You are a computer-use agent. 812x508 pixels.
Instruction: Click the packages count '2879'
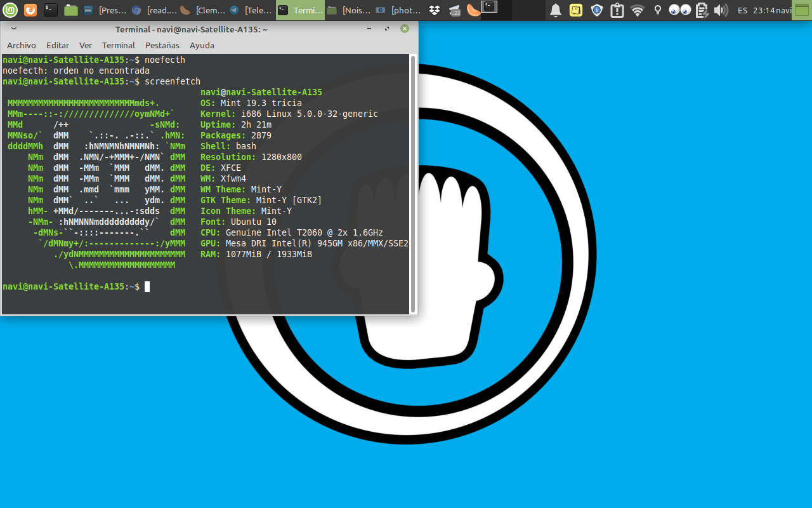(x=261, y=135)
